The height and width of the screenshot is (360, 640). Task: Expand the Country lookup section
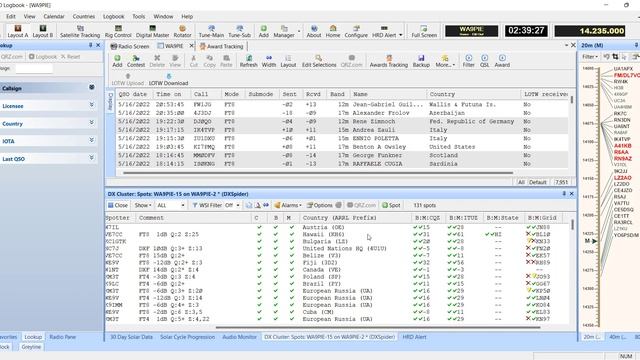[x=91, y=123]
